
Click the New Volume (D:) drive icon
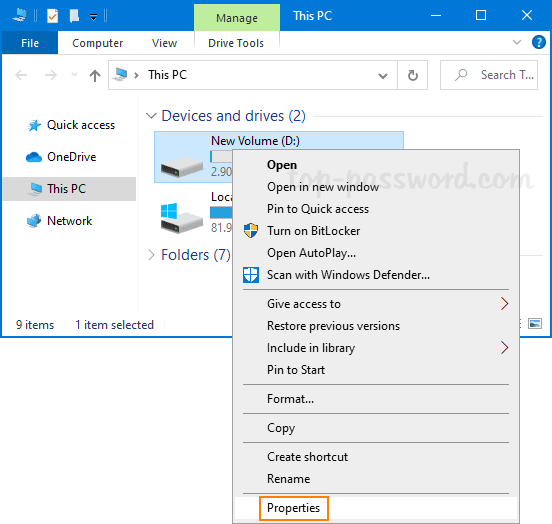coord(182,166)
